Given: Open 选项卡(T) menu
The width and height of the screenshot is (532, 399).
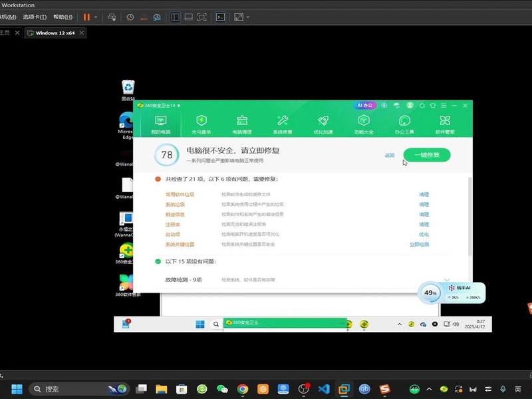Looking at the screenshot, I should pyautogui.click(x=35, y=17).
